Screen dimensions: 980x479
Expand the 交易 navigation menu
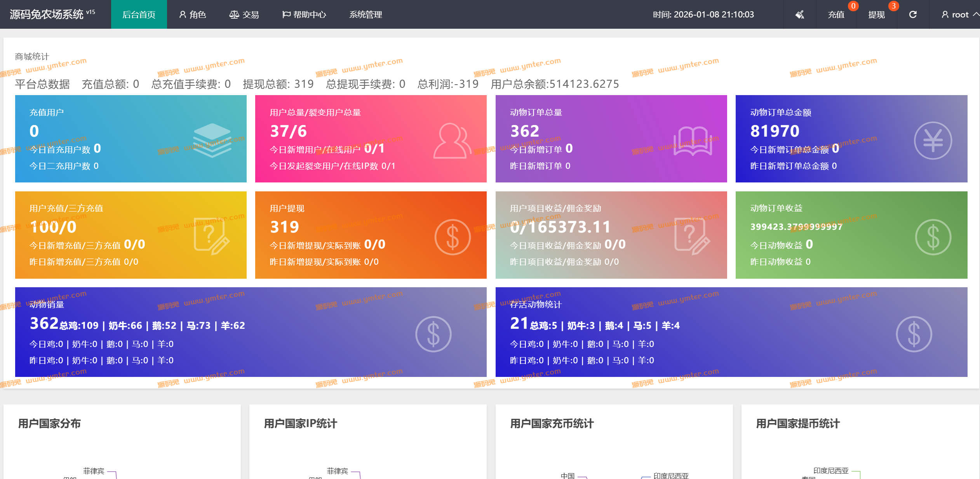[244, 15]
